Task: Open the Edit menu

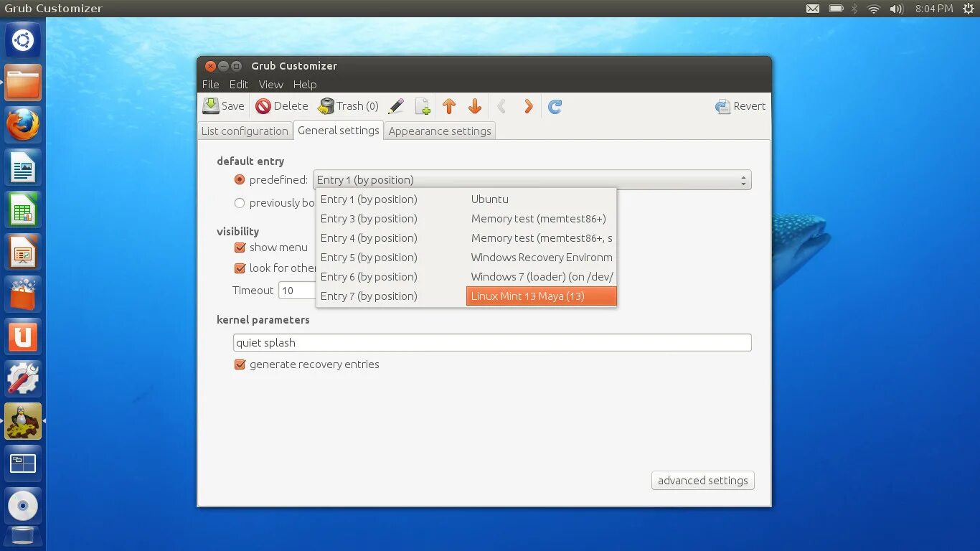Action: [x=239, y=84]
